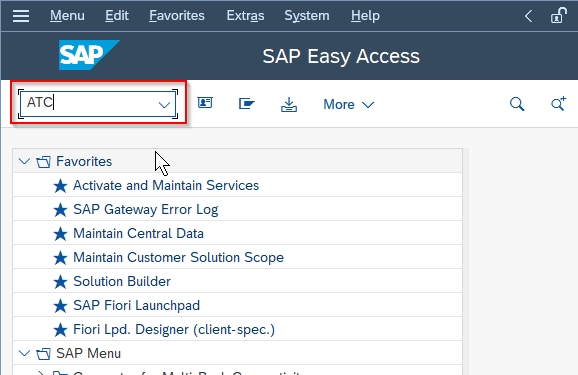This screenshot has width=578, height=375.
Task: Open the System menu
Action: click(x=307, y=15)
